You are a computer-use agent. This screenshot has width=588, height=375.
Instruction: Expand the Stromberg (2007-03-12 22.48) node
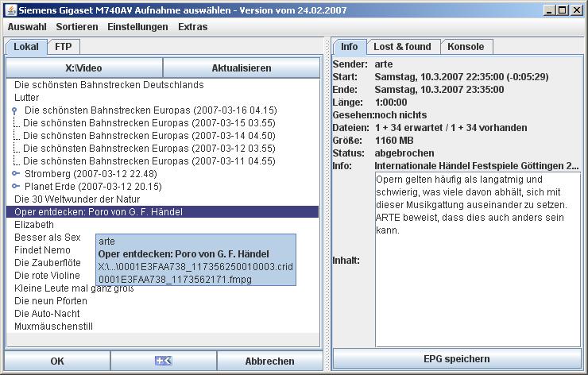pos(16,173)
